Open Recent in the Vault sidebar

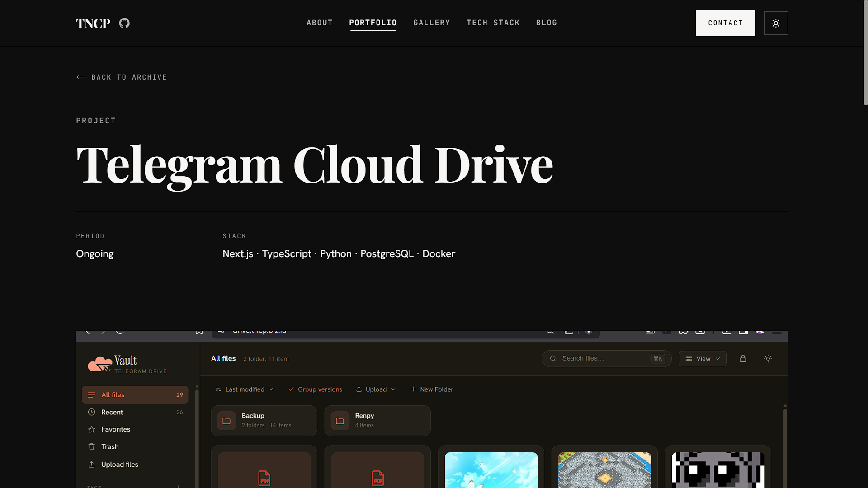[135, 412]
